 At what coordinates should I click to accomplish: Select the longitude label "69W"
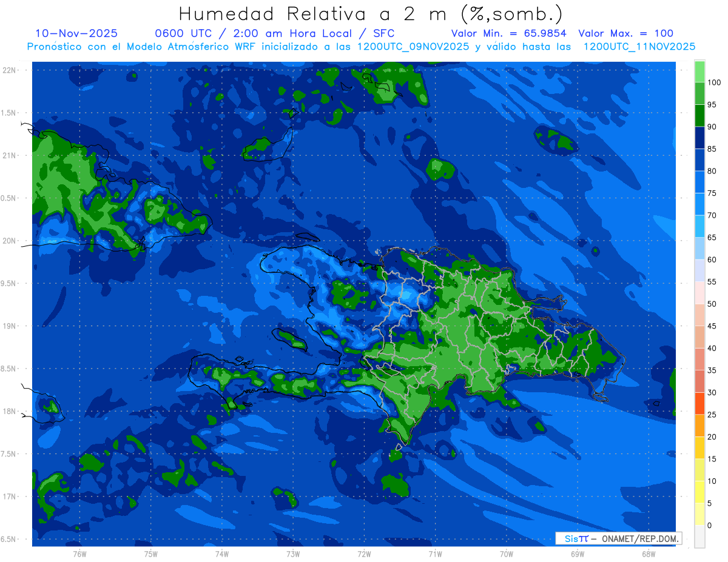[x=578, y=554]
